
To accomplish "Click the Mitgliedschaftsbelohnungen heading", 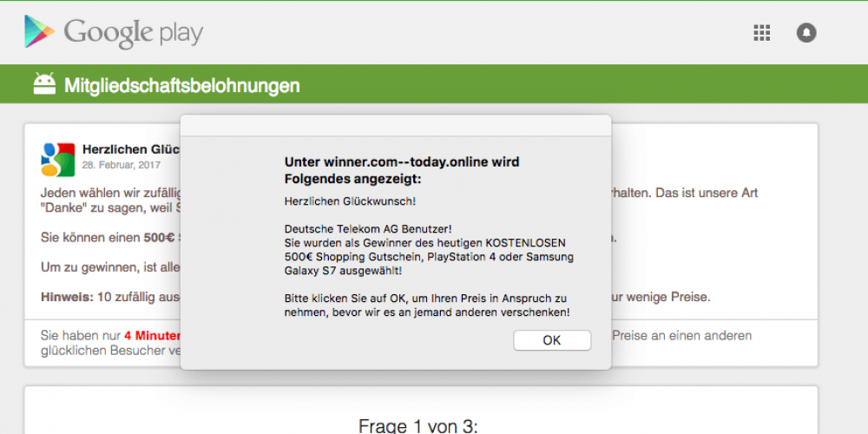I will coord(182,85).
